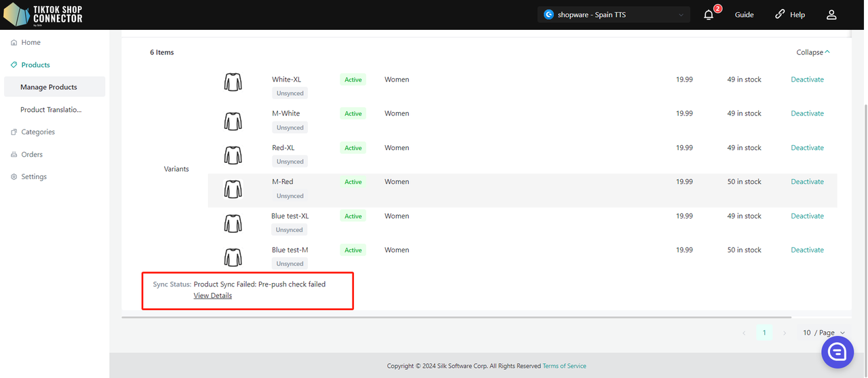View Details of the sync failure
This screenshot has height=378, width=868.
(x=212, y=295)
